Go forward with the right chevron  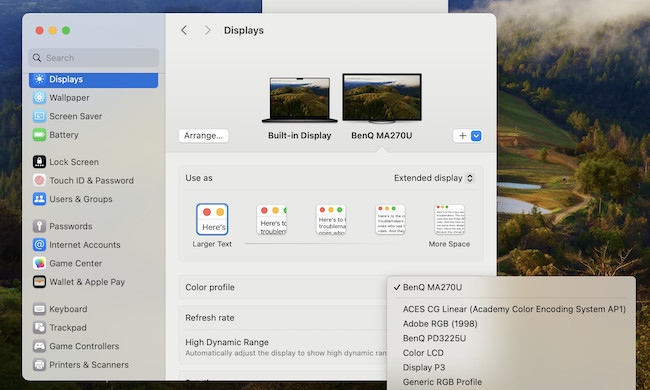[207, 30]
